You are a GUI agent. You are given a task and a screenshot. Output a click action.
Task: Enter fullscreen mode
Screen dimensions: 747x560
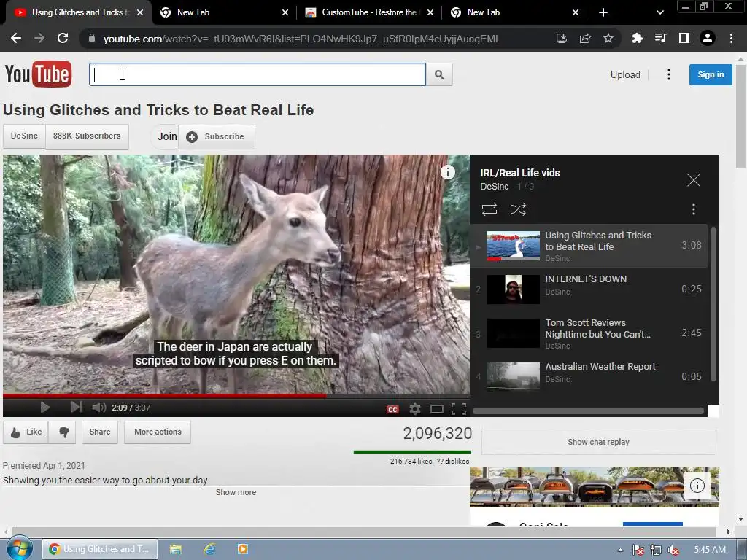[458, 409]
